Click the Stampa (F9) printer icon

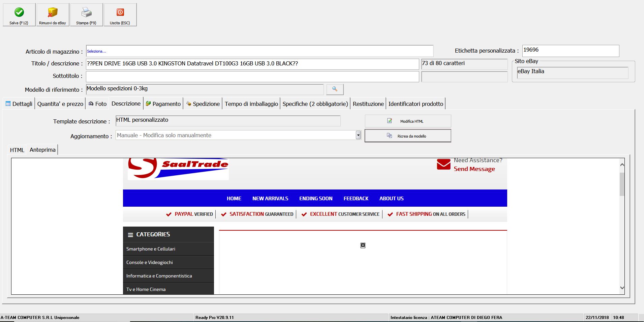(86, 12)
